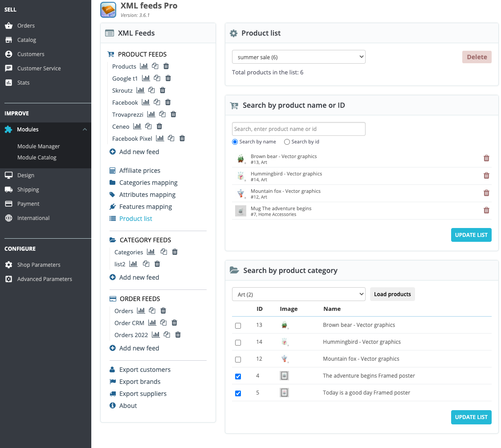Open Module Manager submenu item
This screenshot has width=501, height=448.
tap(39, 147)
